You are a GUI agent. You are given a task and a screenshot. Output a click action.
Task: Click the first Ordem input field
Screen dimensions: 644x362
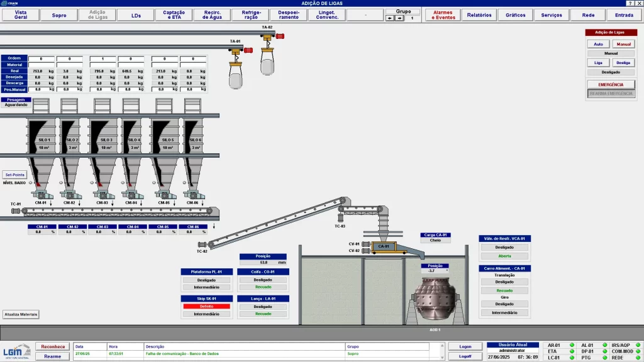point(41,58)
